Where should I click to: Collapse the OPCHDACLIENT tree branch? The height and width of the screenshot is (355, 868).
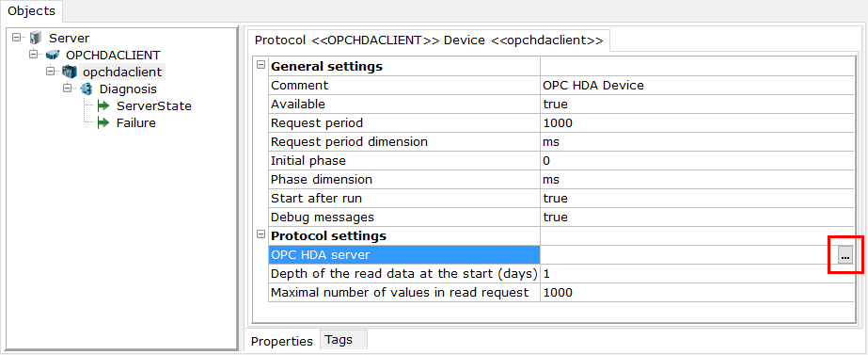coord(33,55)
